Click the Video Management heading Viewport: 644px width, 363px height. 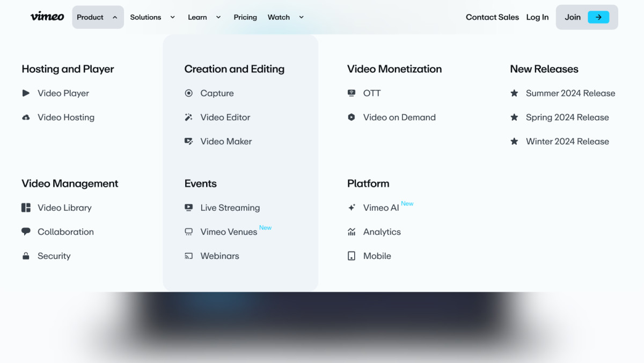[70, 183]
